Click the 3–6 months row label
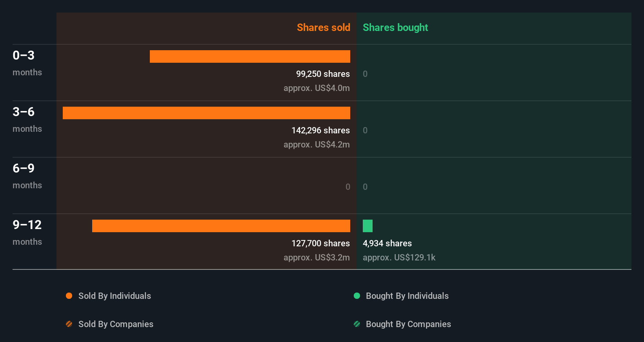Image resolution: width=644 pixels, height=342 pixels. tap(27, 120)
